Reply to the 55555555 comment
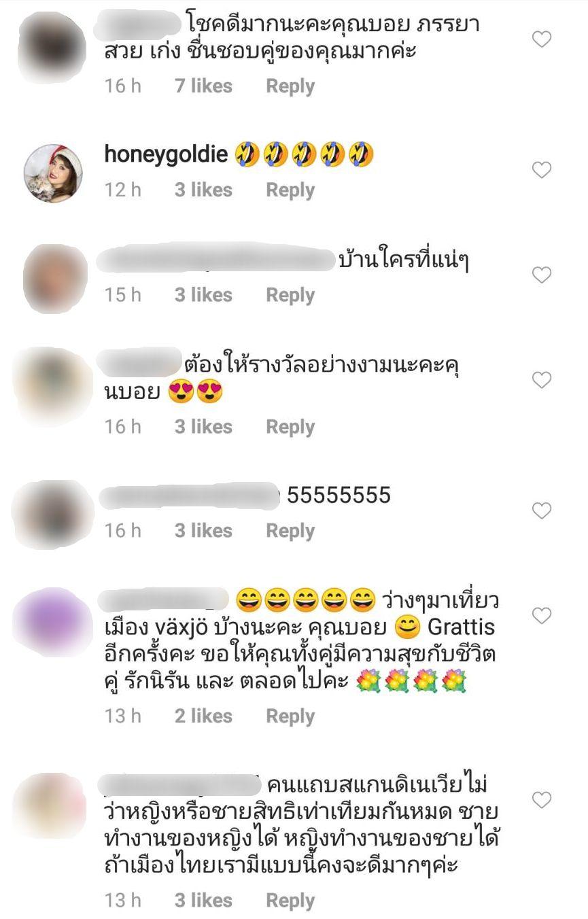This screenshot has height=919, width=588. click(x=290, y=531)
